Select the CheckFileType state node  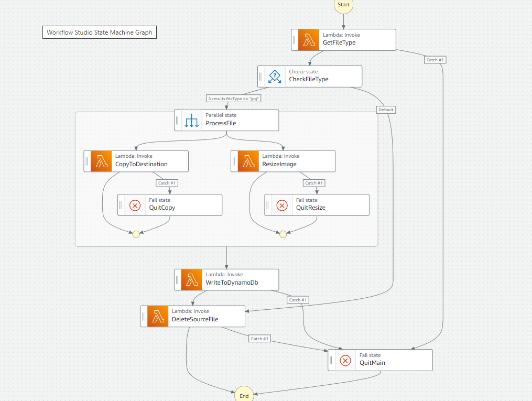click(309, 76)
